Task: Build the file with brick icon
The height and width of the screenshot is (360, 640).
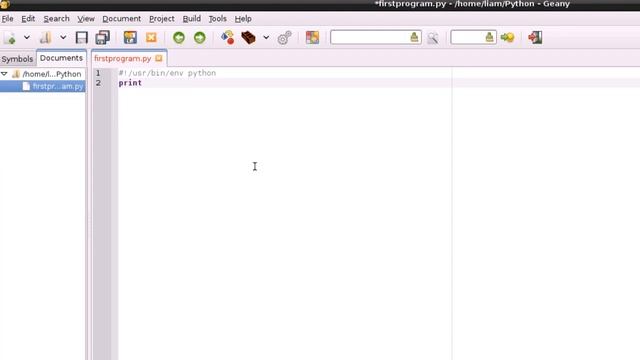Action: [248, 38]
